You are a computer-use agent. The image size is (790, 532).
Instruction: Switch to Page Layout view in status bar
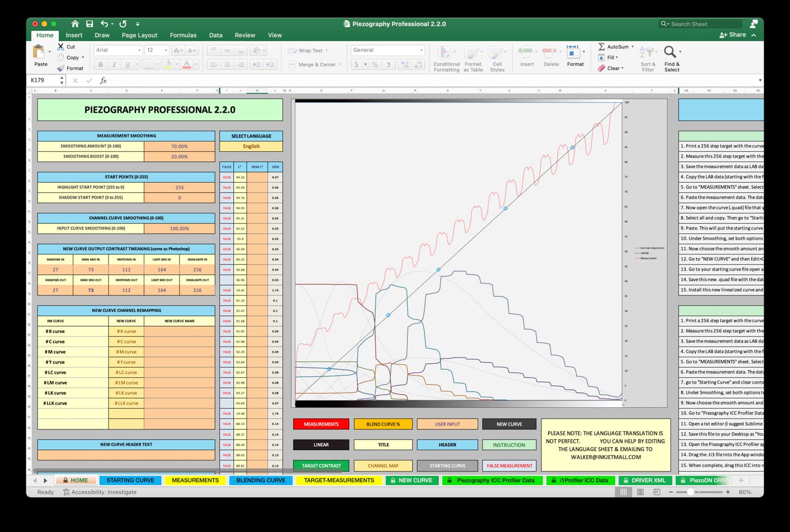point(640,492)
